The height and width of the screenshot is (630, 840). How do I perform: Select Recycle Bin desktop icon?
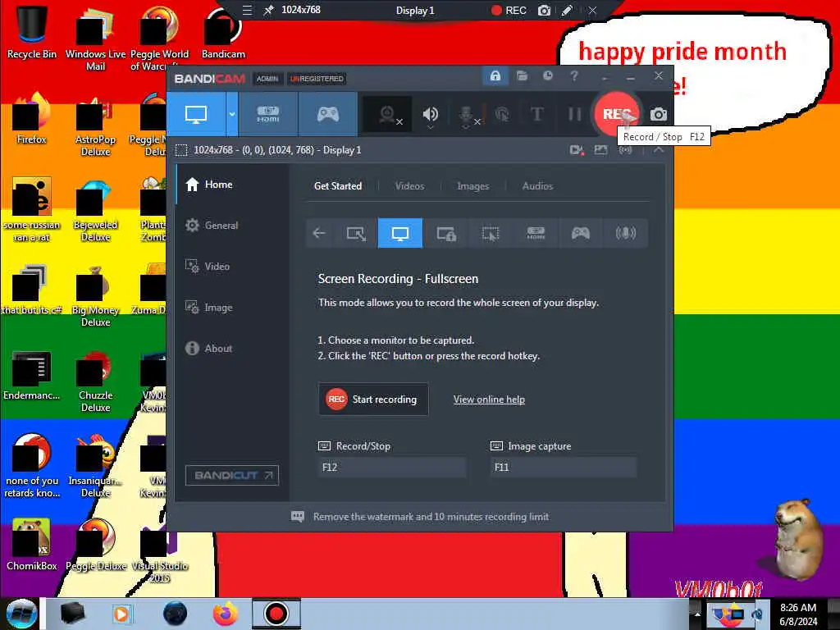pyautogui.click(x=32, y=31)
